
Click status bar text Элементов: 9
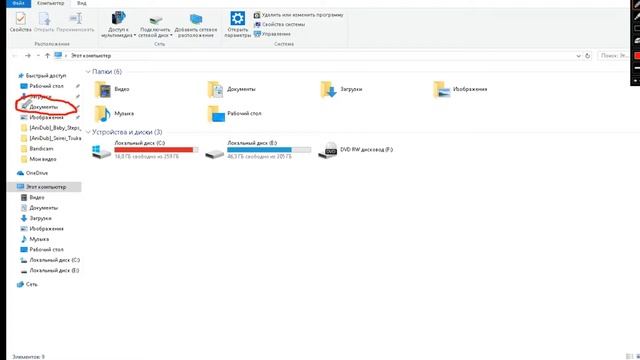tap(28, 357)
